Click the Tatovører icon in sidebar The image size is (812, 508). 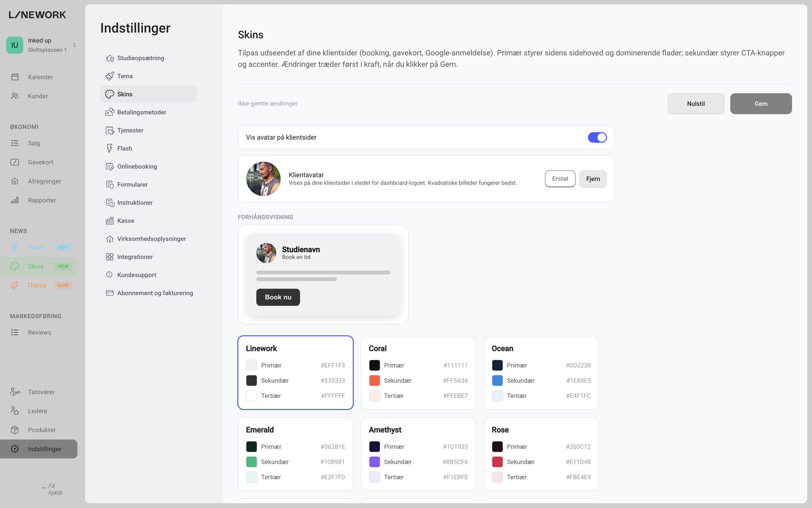click(15, 392)
